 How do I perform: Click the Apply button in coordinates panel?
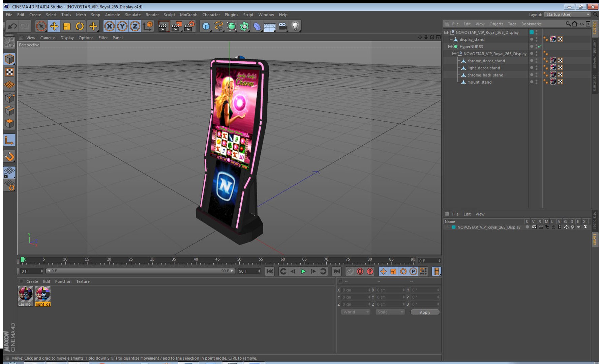click(425, 312)
